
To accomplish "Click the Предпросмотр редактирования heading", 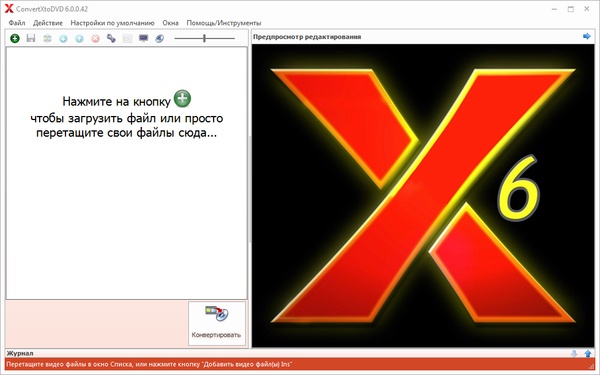I will click(x=307, y=37).
